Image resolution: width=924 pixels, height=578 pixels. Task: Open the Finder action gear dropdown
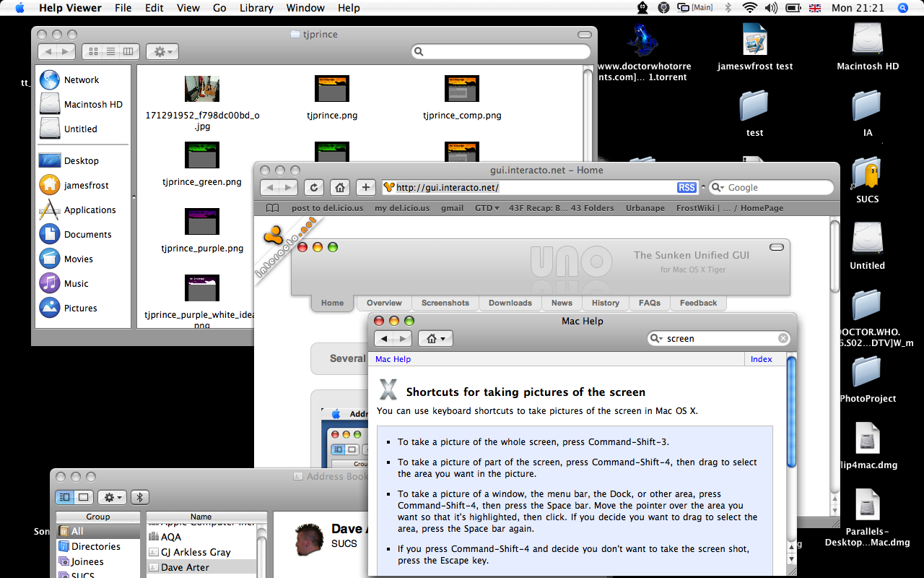pyautogui.click(x=162, y=51)
